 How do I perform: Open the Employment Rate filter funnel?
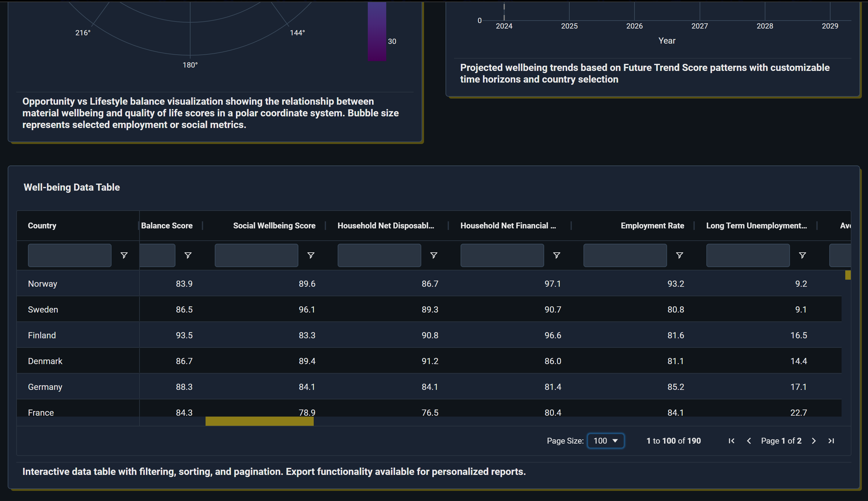679,255
